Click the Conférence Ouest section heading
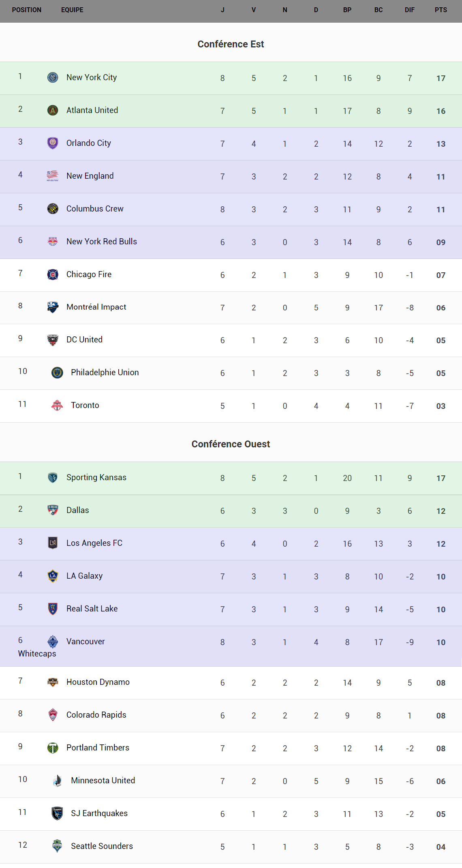 (231, 444)
